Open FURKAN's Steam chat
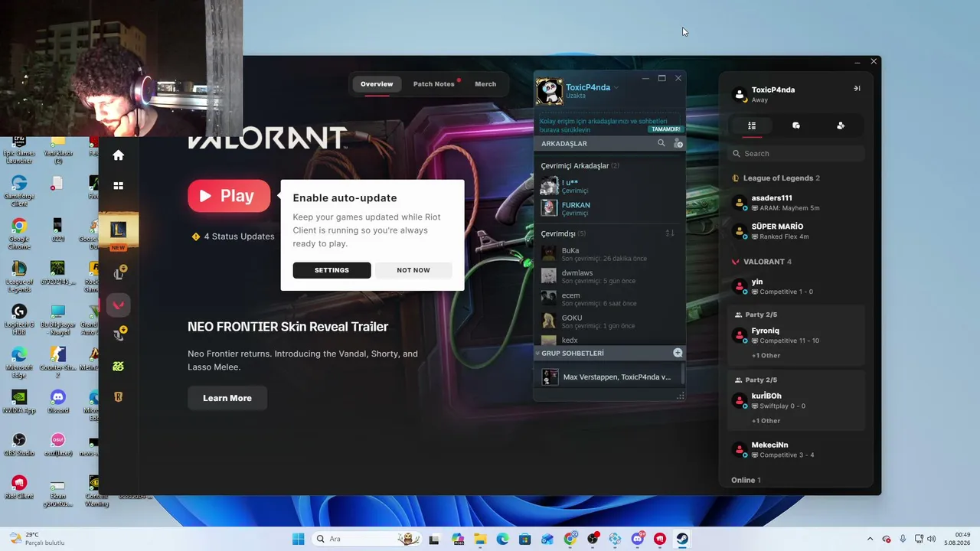The width and height of the screenshot is (980, 551). pos(610,208)
